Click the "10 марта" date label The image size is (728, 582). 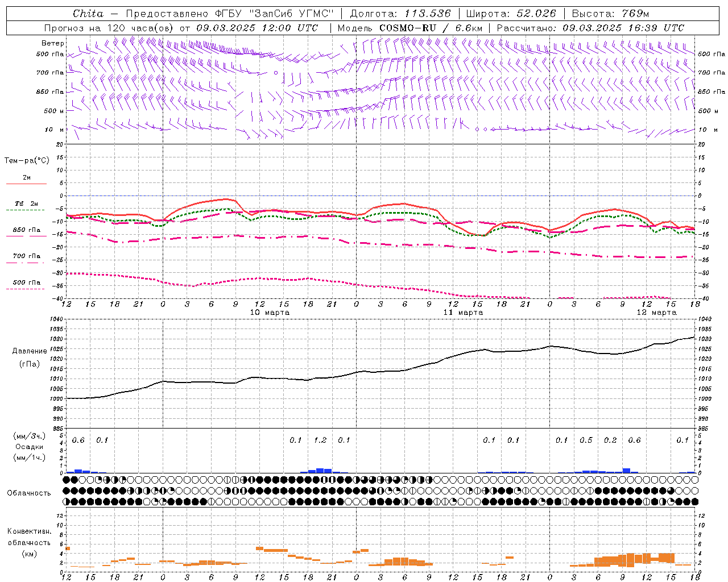(x=270, y=313)
